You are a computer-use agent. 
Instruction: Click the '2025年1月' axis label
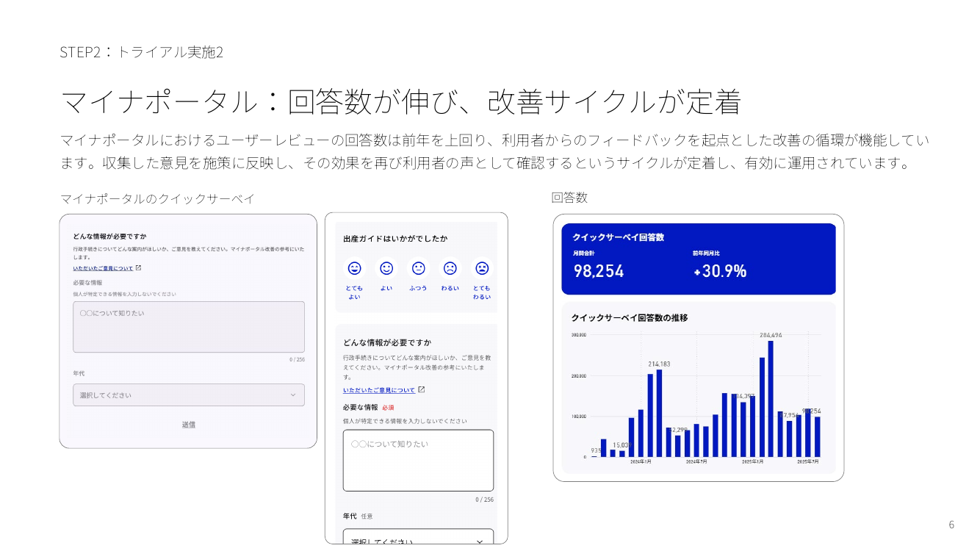coord(752,462)
